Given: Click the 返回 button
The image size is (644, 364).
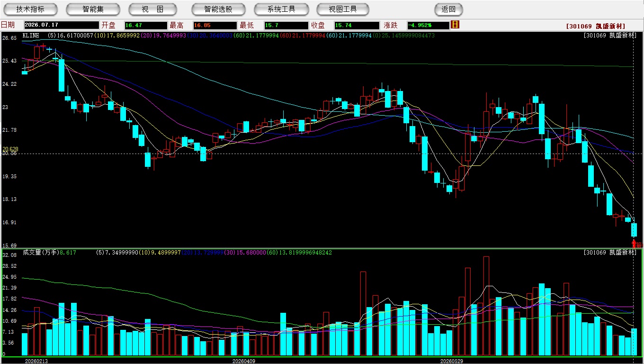Looking at the screenshot, I should point(448,9).
